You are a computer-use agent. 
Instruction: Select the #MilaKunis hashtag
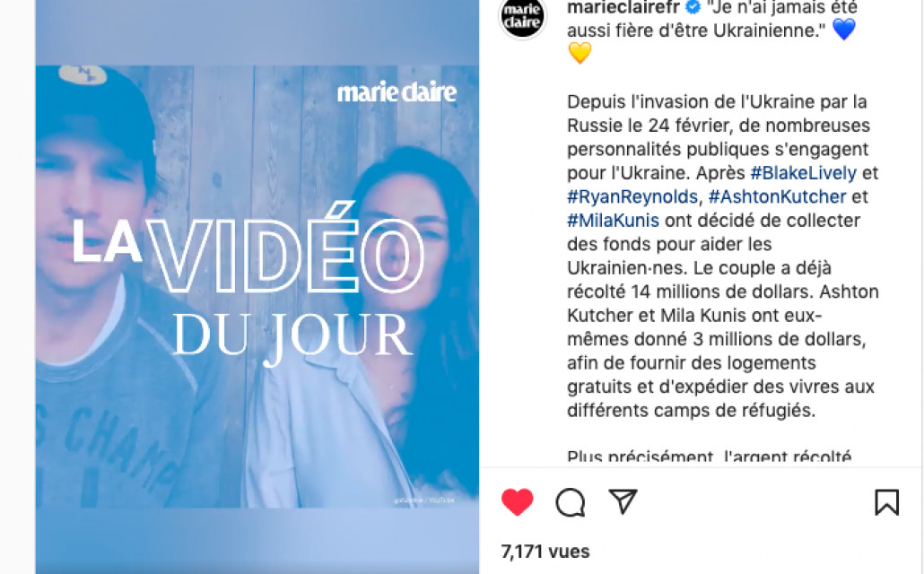(x=613, y=221)
